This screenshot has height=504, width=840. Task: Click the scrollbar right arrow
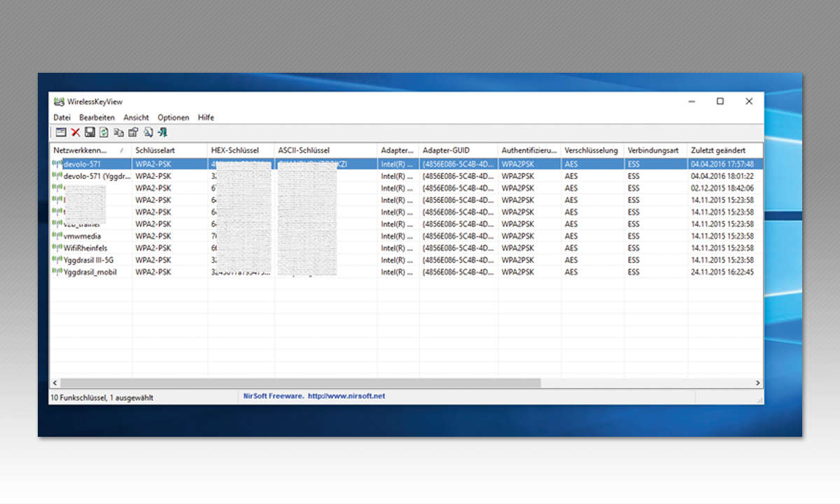click(757, 383)
